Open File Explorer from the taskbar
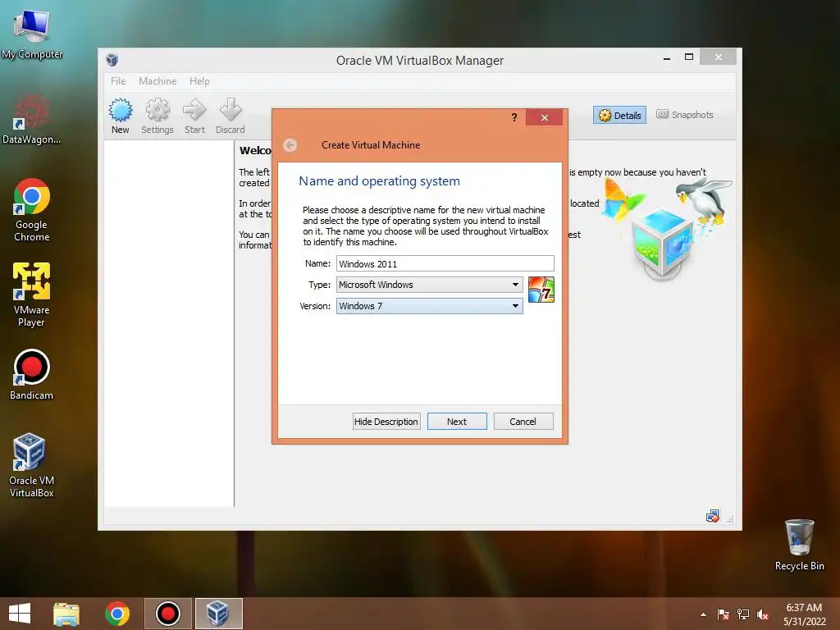Viewport: 840px width, 630px height. [x=66, y=614]
